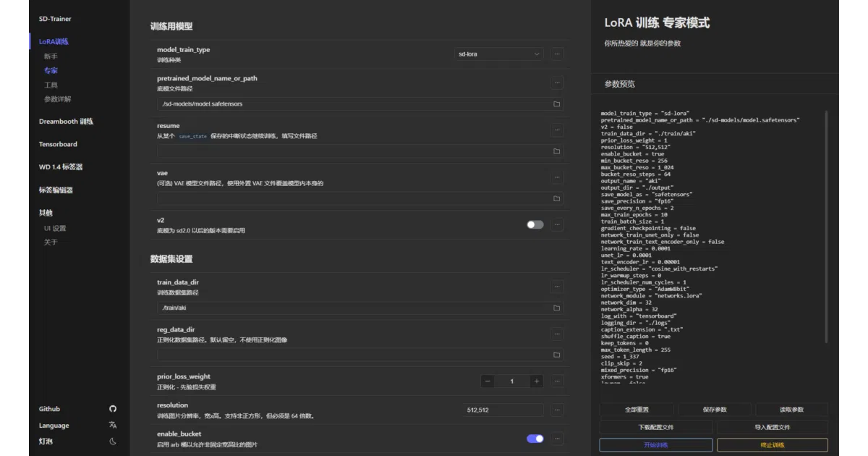
Task: Open more options for vae
Action: coord(557,177)
